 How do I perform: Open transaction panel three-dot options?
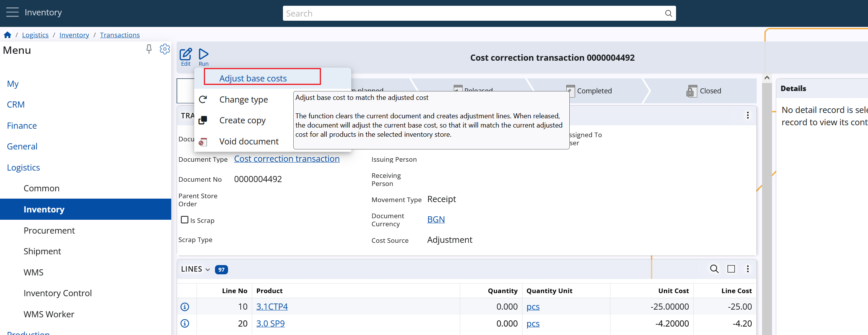[747, 116]
